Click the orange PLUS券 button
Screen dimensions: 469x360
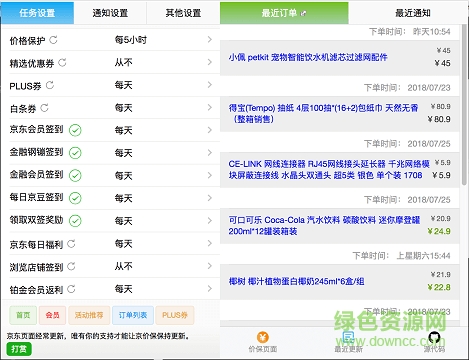(x=175, y=315)
